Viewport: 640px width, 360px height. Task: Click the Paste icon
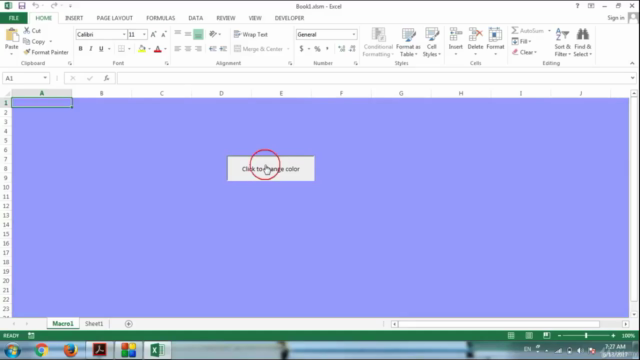[11, 36]
